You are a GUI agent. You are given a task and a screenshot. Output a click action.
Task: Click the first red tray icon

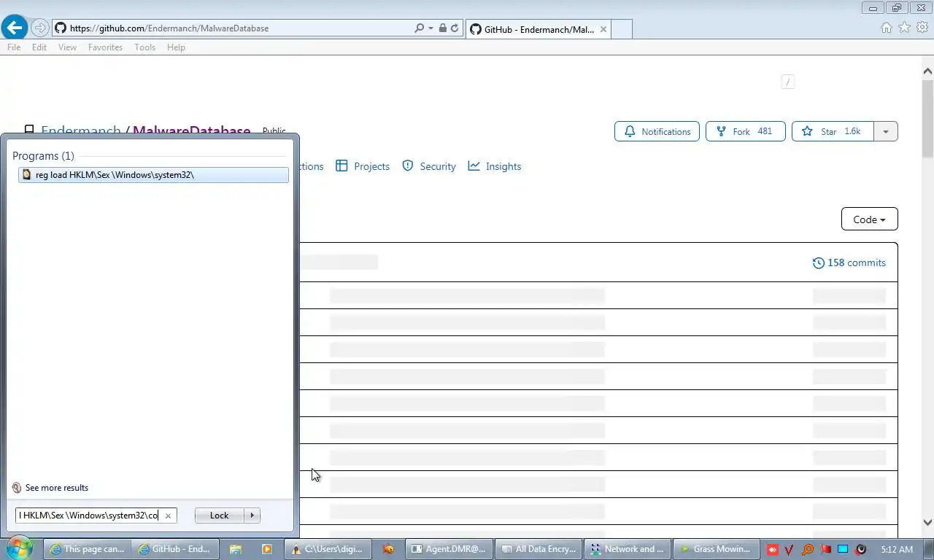tap(772, 549)
